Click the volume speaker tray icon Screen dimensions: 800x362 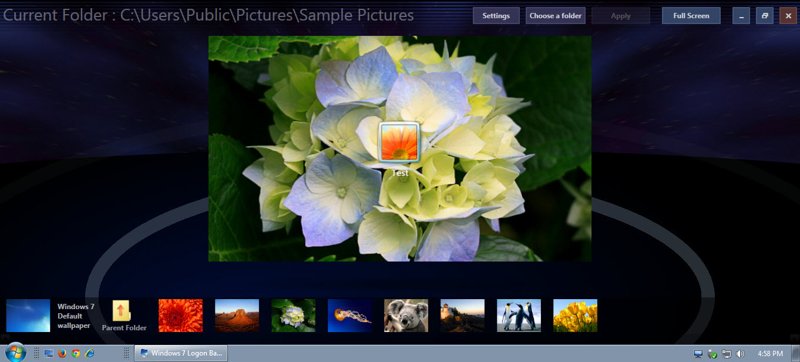[x=740, y=353]
